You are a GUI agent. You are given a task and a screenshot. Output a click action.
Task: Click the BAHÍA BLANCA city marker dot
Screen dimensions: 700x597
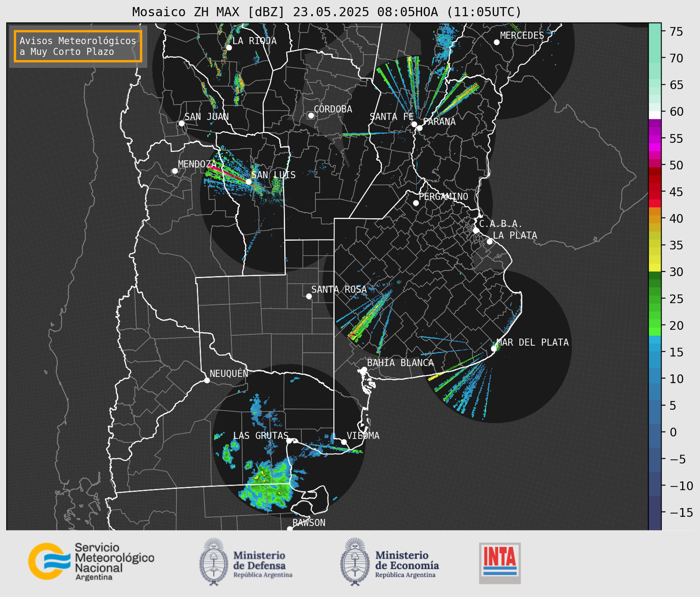pyautogui.click(x=364, y=369)
